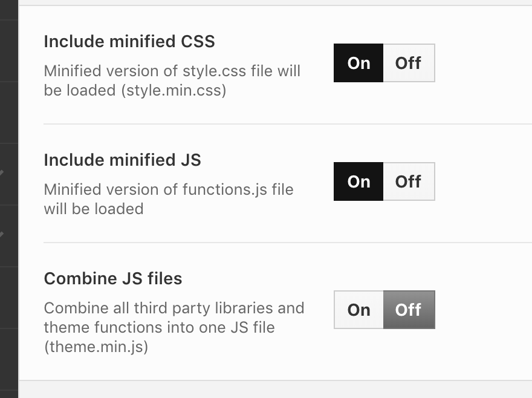Click the "Include minified CSS" heading

(129, 42)
